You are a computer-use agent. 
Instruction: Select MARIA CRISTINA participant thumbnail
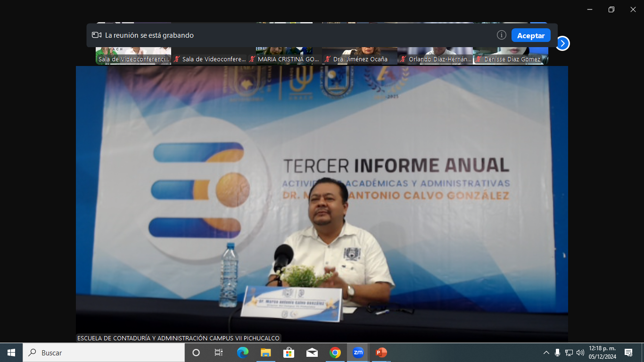[284, 54]
